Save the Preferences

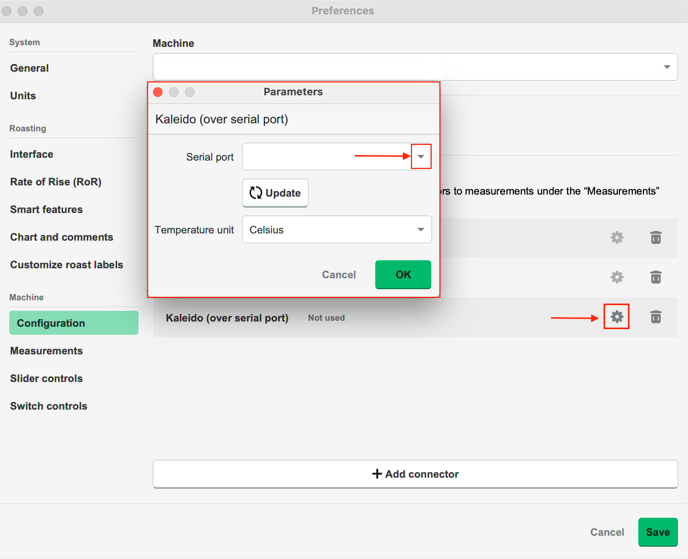click(x=658, y=532)
